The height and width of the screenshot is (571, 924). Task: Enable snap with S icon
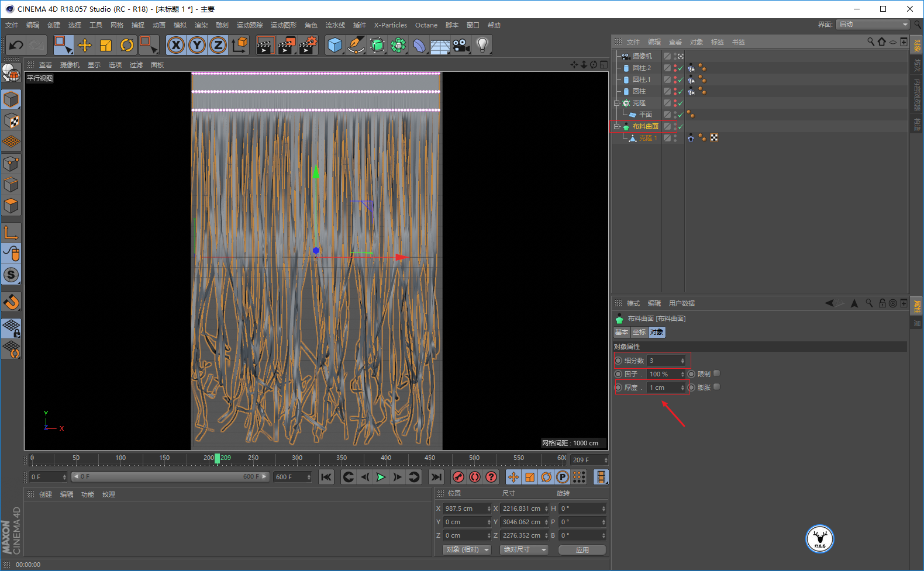(x=11, y=275)
